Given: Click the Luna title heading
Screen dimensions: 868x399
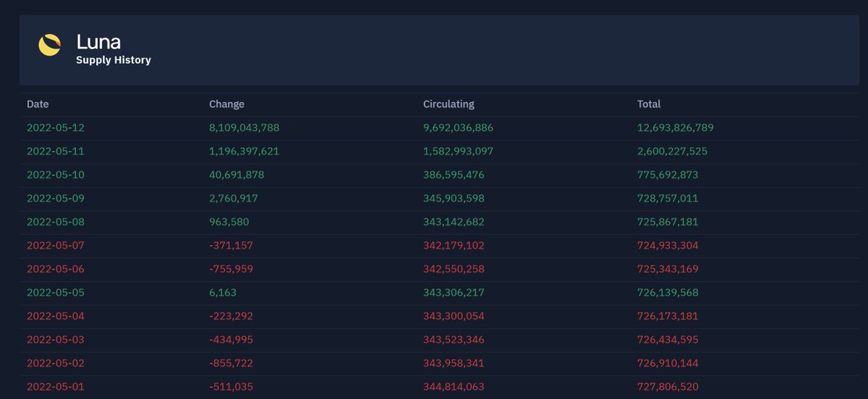Looking at the screenshot, I should [98, 42].
